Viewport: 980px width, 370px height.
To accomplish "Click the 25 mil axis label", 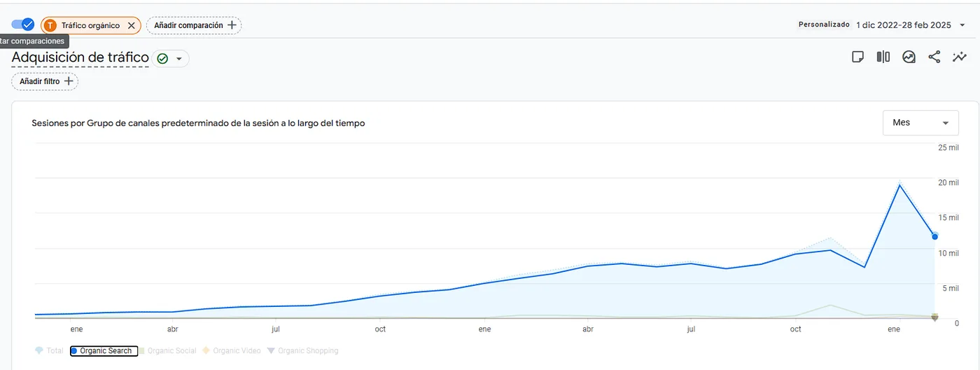I will [x=948, y=148].
